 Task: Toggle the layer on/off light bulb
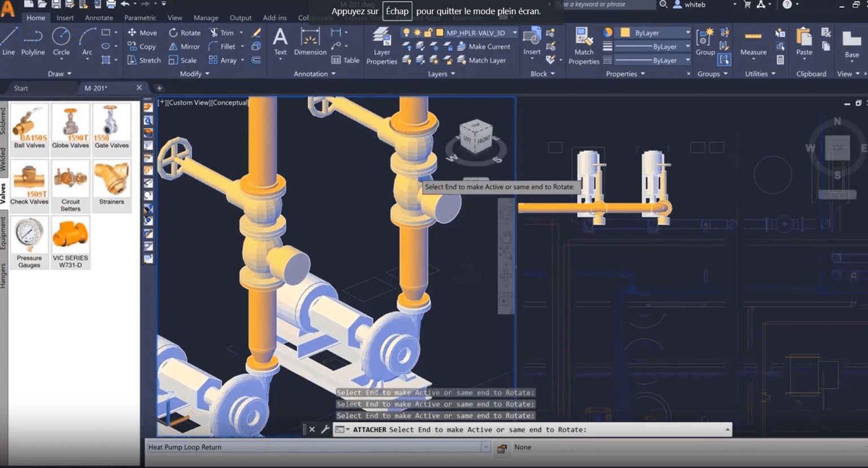click(406, 33)
